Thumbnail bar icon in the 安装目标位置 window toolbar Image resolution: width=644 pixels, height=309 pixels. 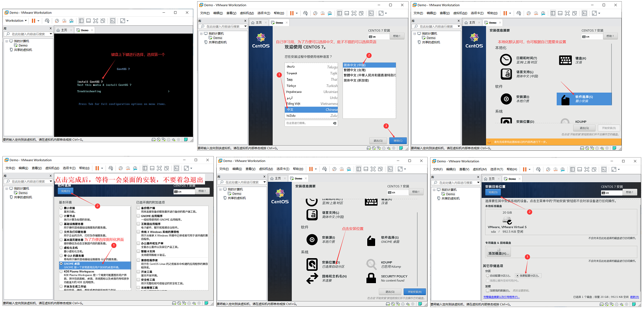580,169
